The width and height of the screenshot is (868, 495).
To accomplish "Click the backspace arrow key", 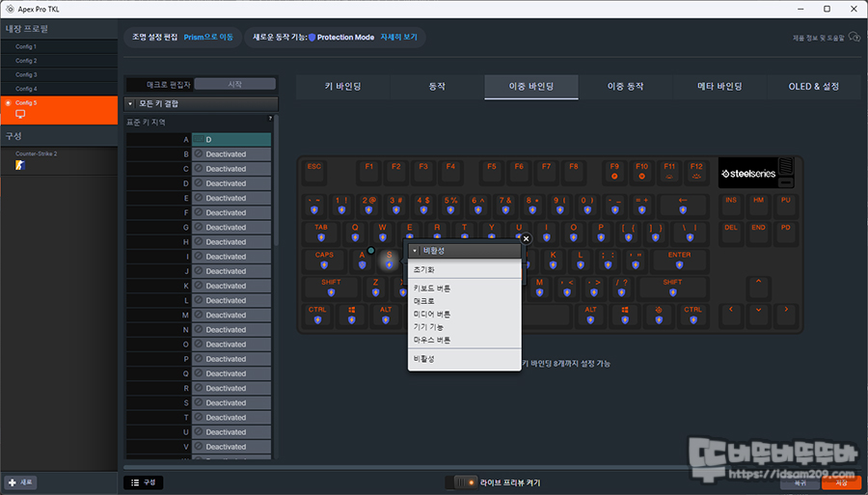I will [683, 205].
